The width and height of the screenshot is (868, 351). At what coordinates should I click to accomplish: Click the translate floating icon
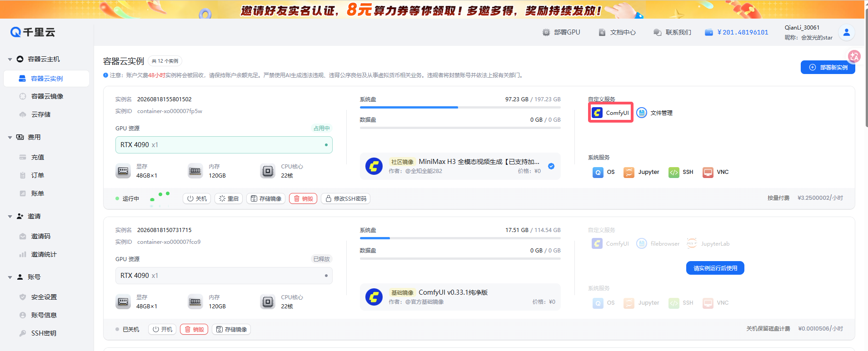[x=854, y=56]
